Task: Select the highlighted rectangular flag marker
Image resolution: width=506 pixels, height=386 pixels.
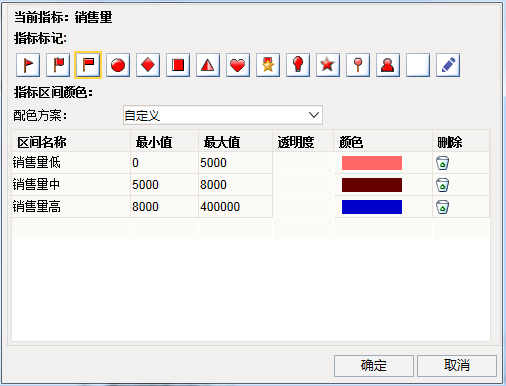Action: pos(88,65)
